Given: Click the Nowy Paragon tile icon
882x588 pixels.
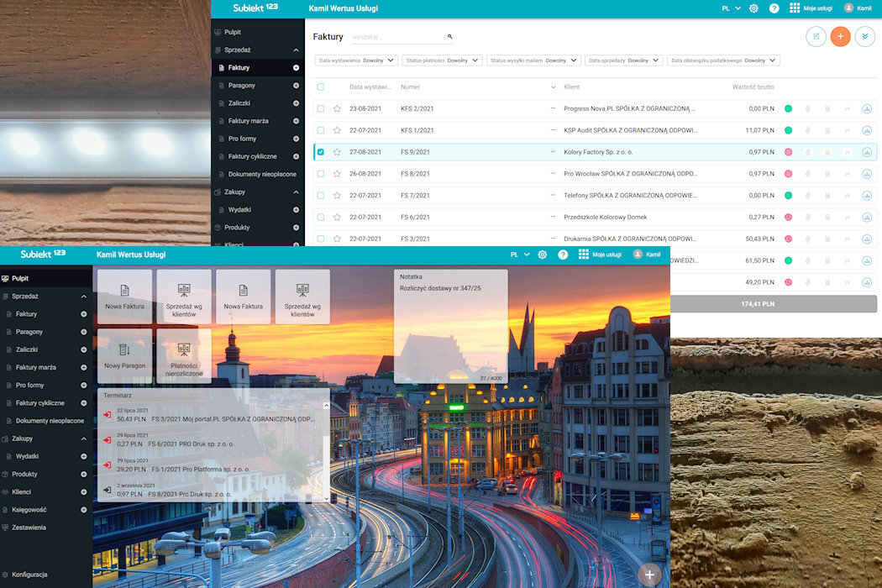Looking at the screenshot, I should point(125,350).
